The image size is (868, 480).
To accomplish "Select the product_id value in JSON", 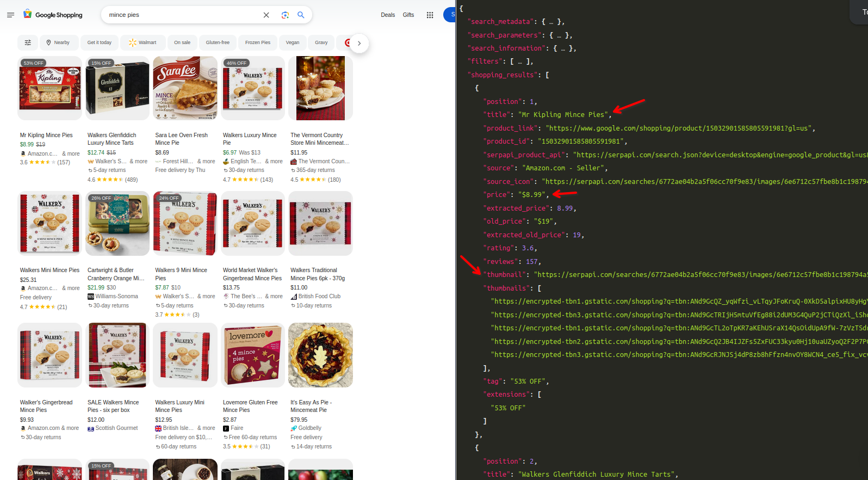I will tap(580, 141).
